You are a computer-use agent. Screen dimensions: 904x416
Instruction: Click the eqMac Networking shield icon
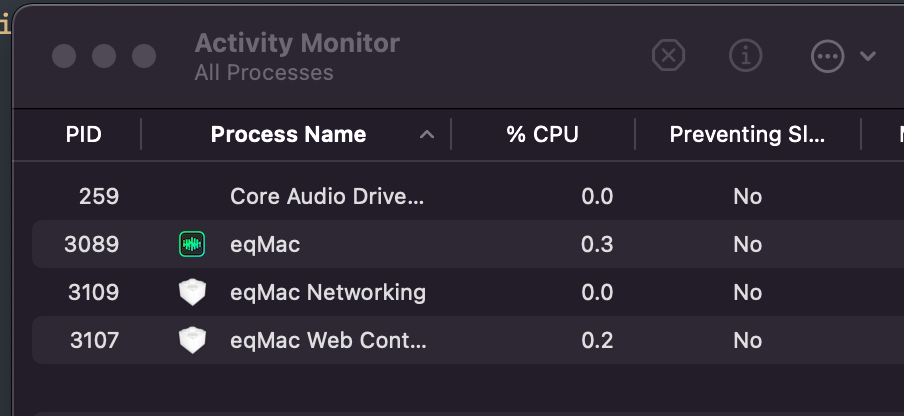191,292
